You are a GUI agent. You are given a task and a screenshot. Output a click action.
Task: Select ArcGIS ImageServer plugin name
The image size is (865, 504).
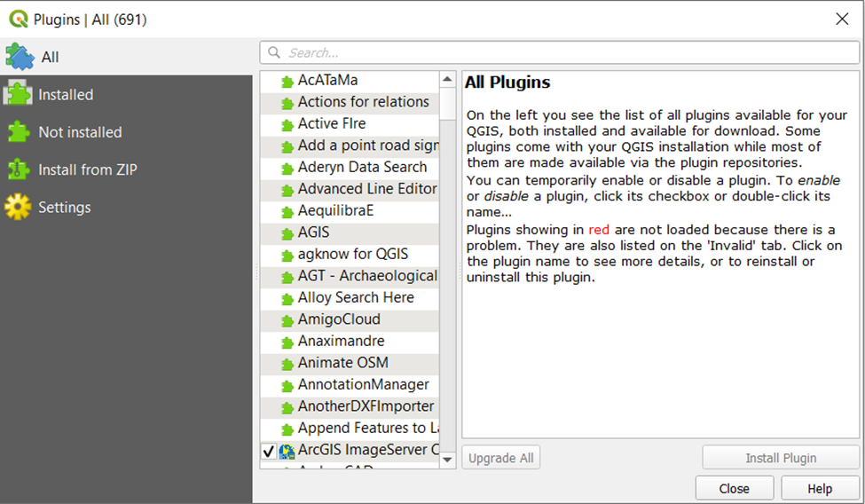click(368, 449)
